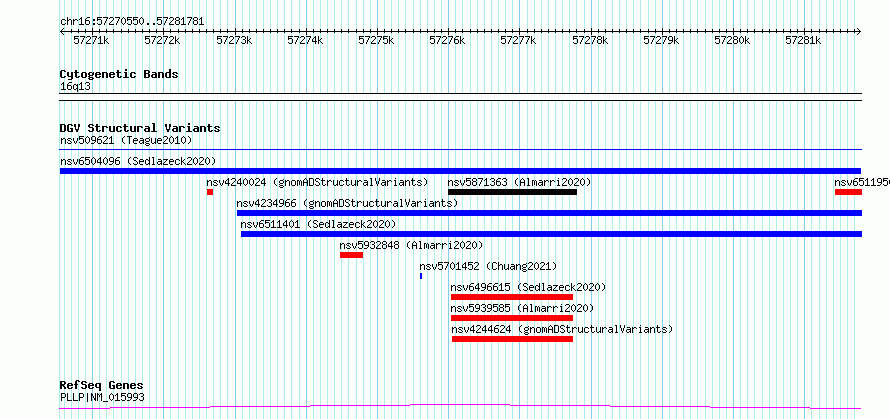This screenshot has width=890, height=419.
Task: Click the blue nsv6504096 variant bar
Action: pyautogui.click(x=460, y=171)
